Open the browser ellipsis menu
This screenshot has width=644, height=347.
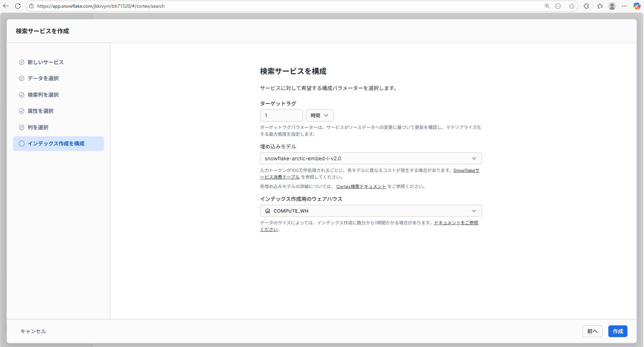(625, 6)
